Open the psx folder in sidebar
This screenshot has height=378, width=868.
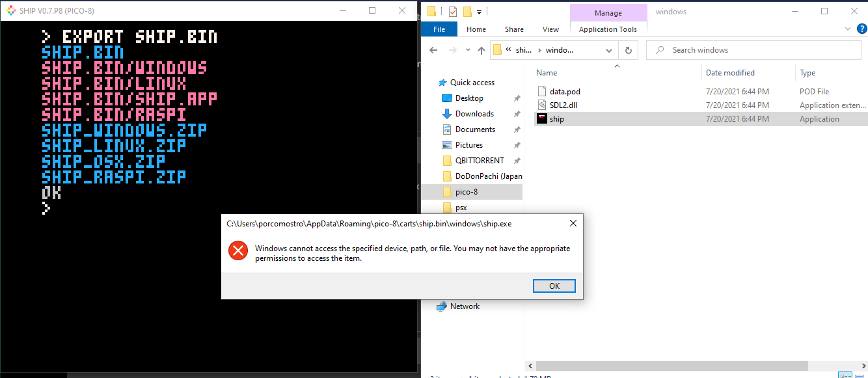click(x=461, y=208)
